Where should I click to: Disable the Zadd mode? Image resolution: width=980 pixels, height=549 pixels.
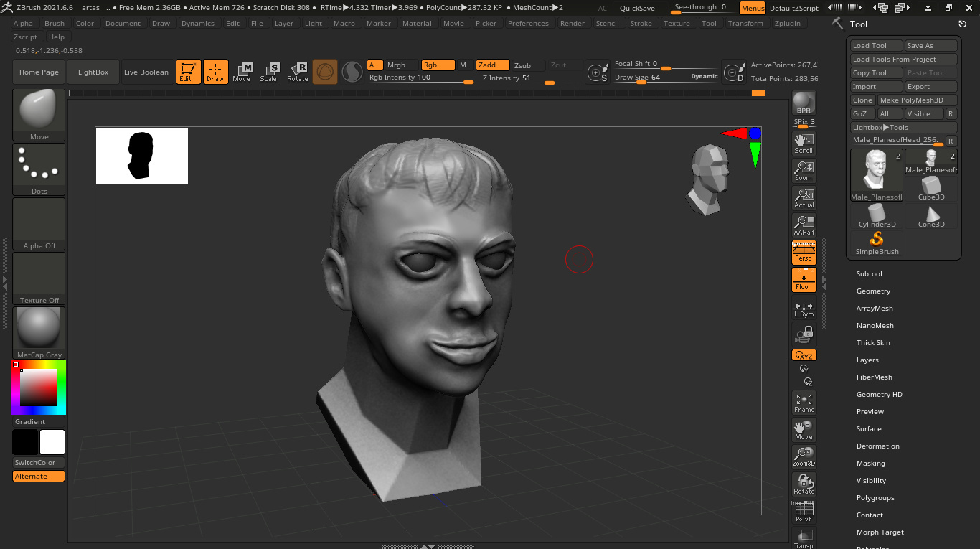(x=492, y=65)
